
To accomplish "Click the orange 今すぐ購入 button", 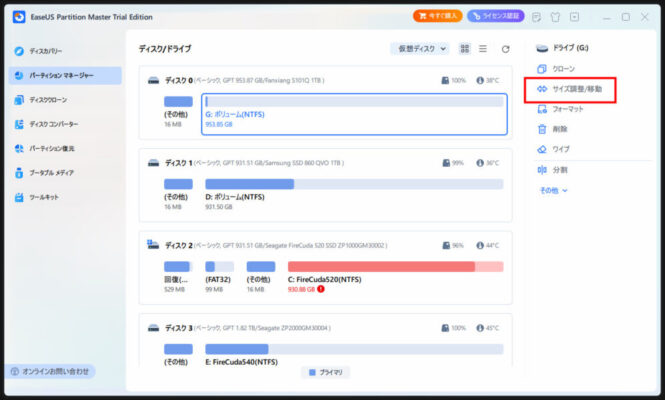I will tap(437, 16).
